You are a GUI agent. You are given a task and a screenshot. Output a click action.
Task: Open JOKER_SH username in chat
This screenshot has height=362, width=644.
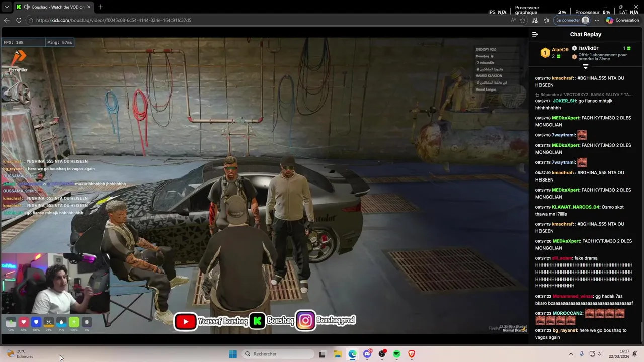coord(564,101)
